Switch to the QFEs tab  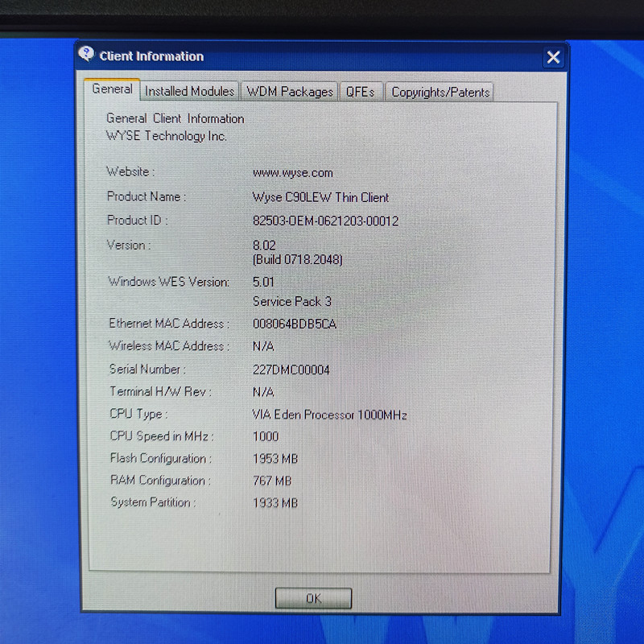pos(360,92)
